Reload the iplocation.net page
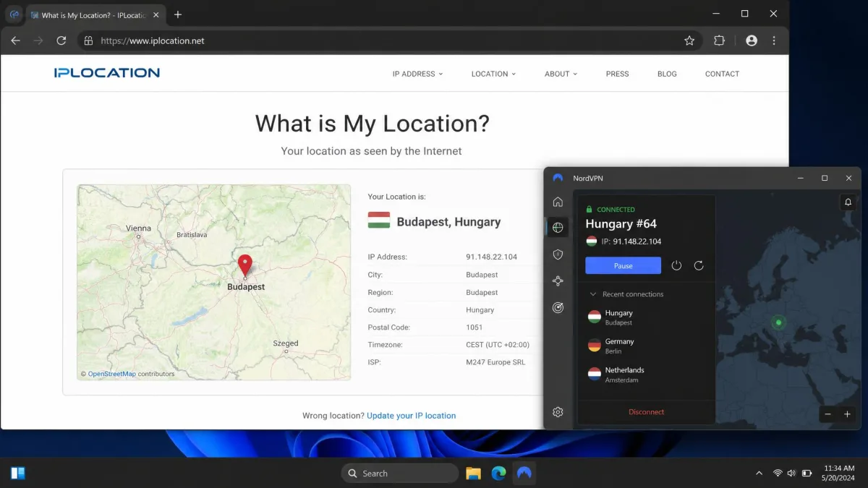 tap(61, 40)
